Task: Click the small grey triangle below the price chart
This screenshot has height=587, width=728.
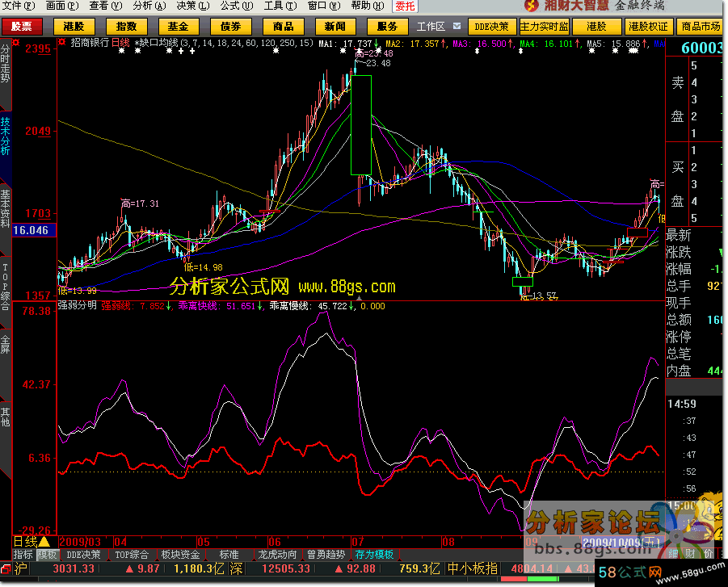Action: click(359, 299)
